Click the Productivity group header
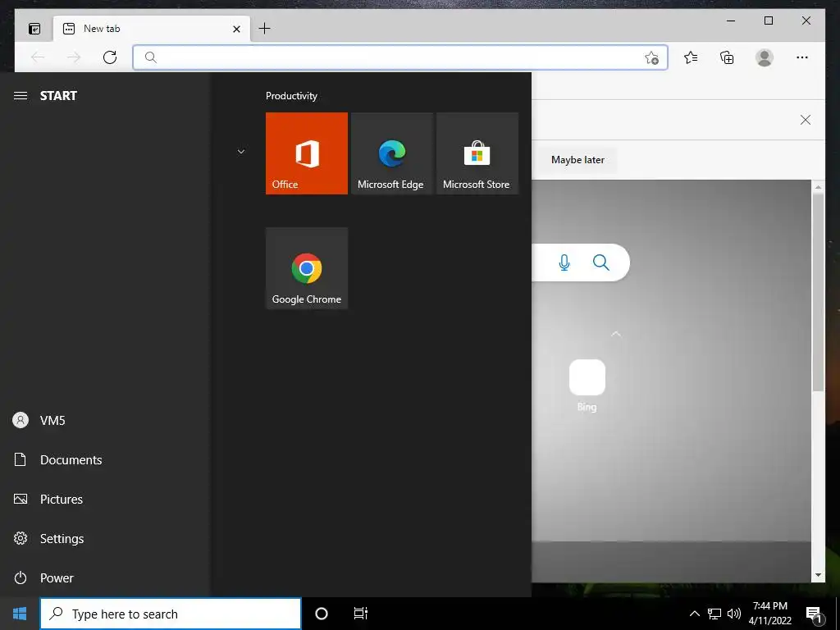Viewport: 840px width, 630px height. [x=291, y=96]
